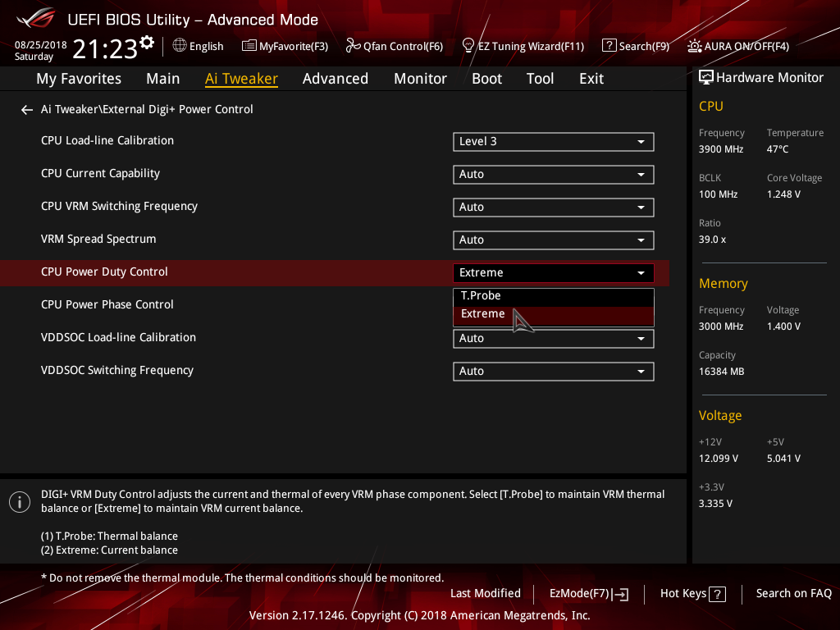Screen dimensions: 840x630
Task: Open MyFavorite list icon
Action: [249, 46]
